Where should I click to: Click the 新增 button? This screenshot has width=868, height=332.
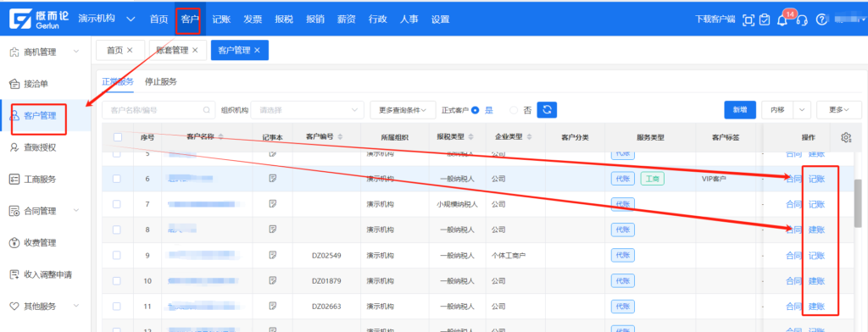pos(740,109)
